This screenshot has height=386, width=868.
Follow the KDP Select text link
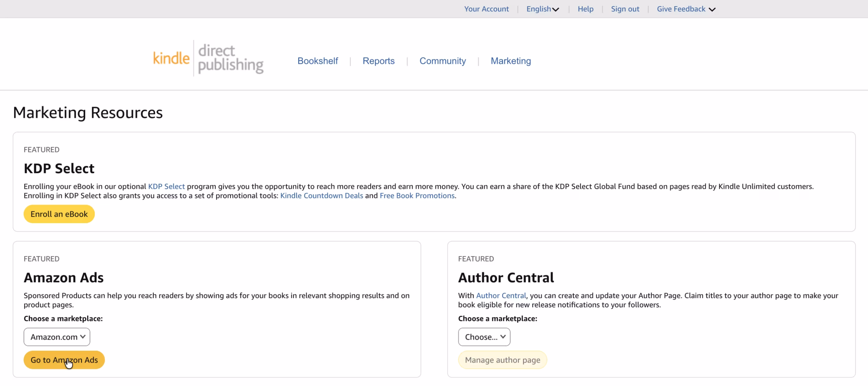pos(166,186)
